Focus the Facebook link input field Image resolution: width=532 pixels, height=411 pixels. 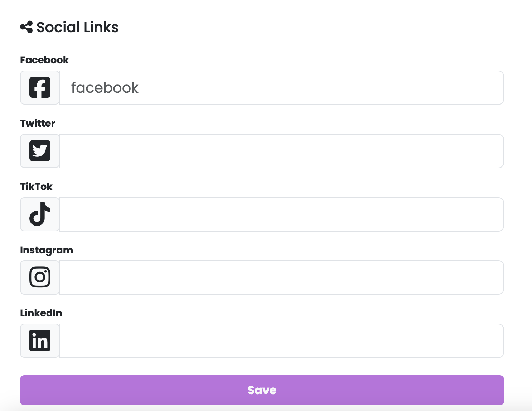pos(281,88)
